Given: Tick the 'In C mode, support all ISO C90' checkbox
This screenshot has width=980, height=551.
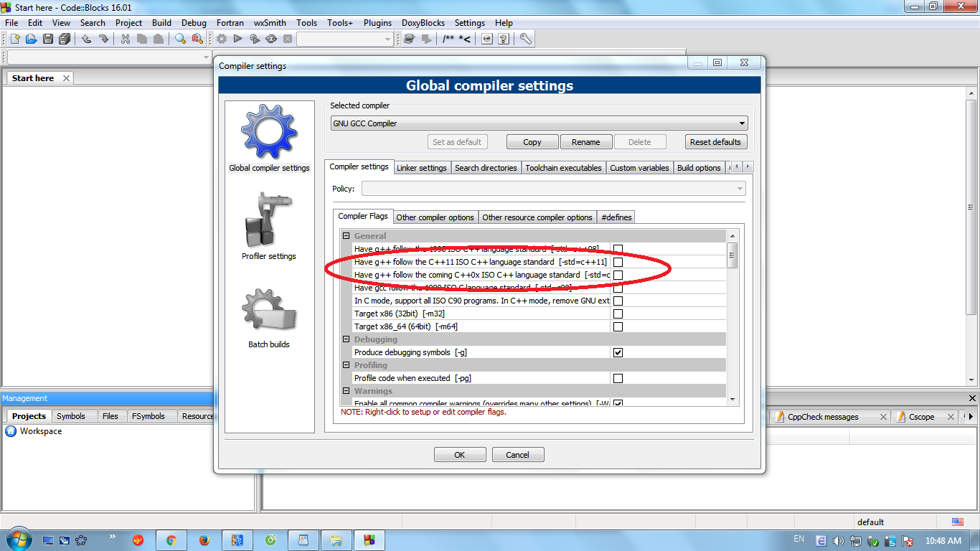Looking at the screenshot, I should (x=618, y=301).
